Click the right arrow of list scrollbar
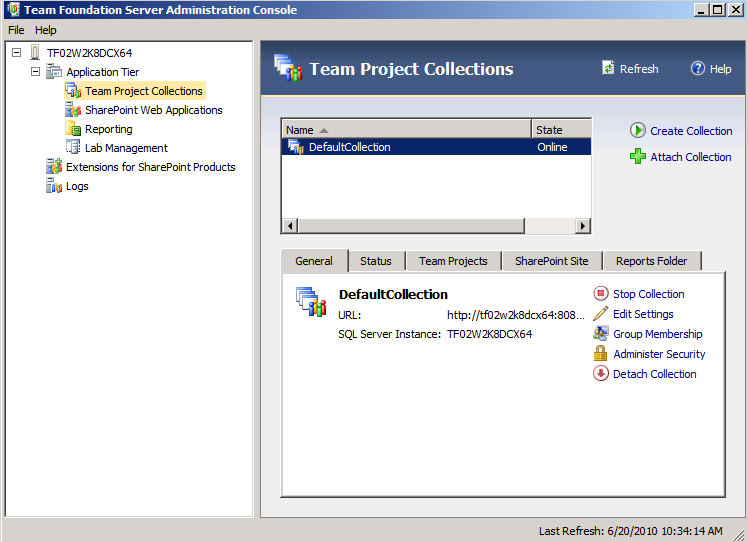 coord(582,226)
